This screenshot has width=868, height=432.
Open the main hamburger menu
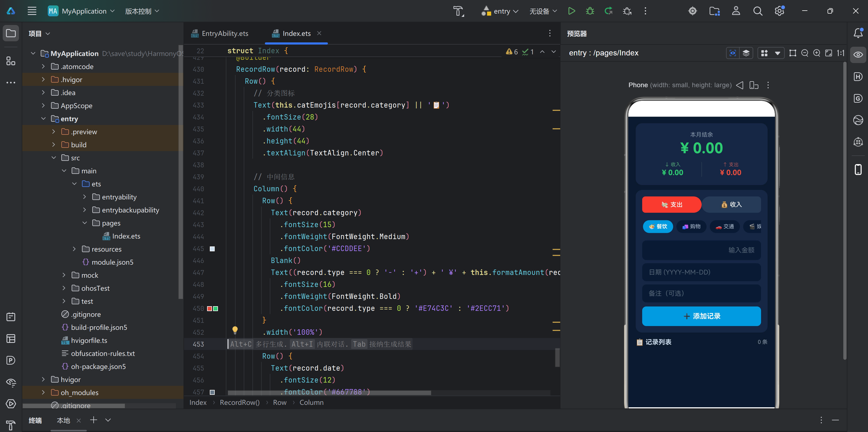(32, 11)
